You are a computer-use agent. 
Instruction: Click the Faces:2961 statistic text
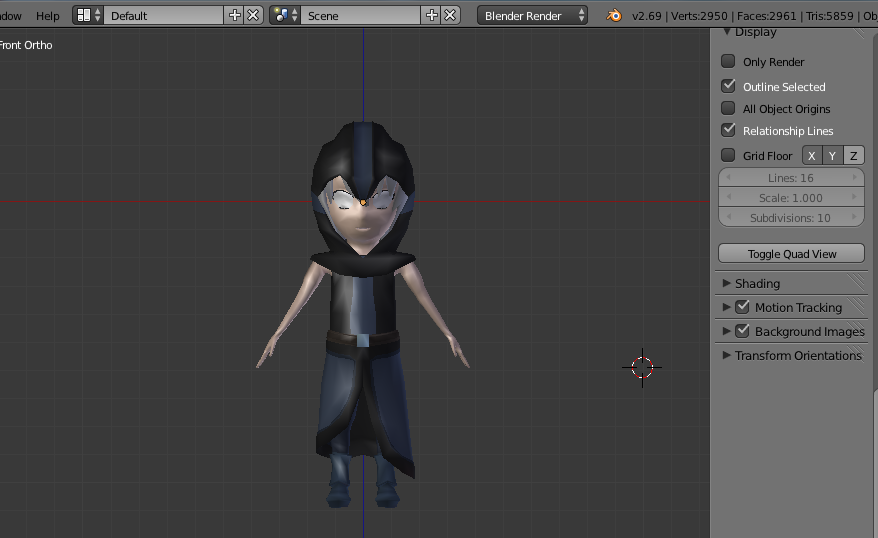coord(767,16)
